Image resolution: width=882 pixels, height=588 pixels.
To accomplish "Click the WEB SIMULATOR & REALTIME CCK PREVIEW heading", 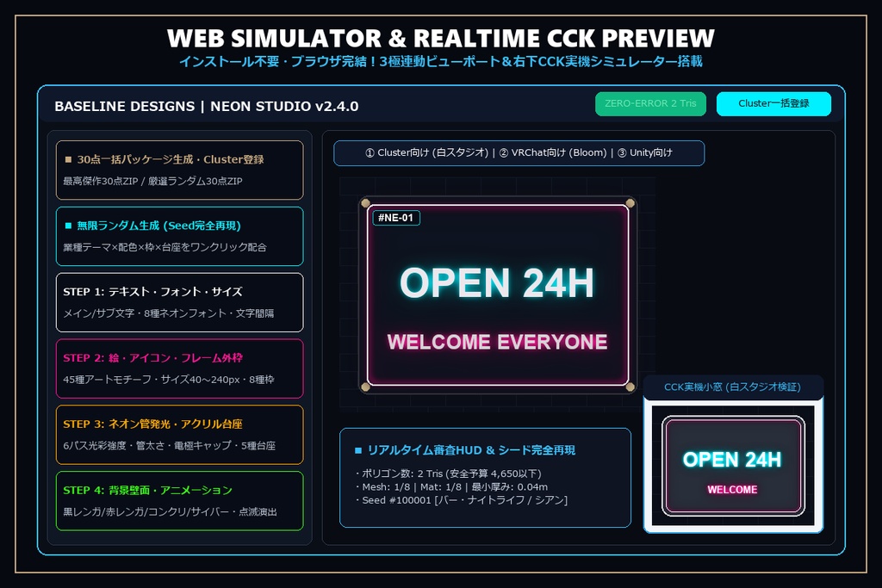I will pyautogui.click(x=440, y=38).
